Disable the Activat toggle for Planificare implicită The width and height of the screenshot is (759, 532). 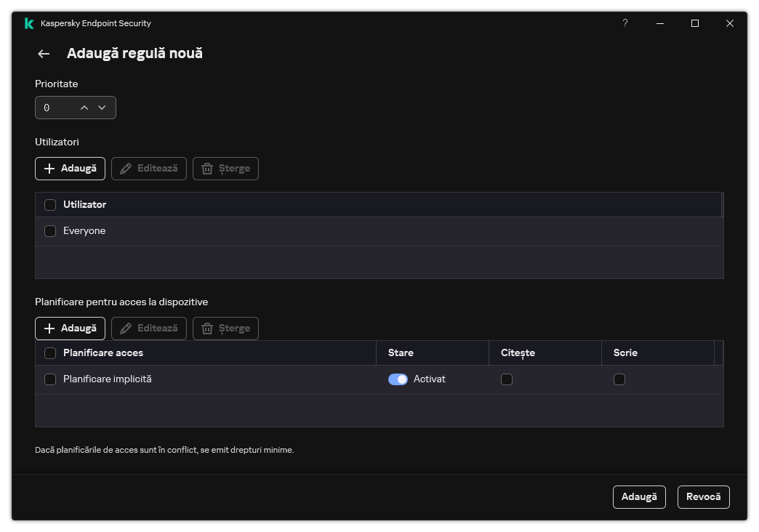[398, 379]
